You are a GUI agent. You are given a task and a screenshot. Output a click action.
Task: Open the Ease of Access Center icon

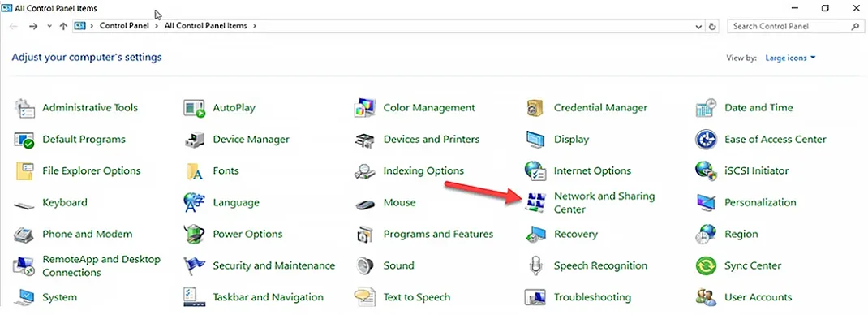(706, 140)
